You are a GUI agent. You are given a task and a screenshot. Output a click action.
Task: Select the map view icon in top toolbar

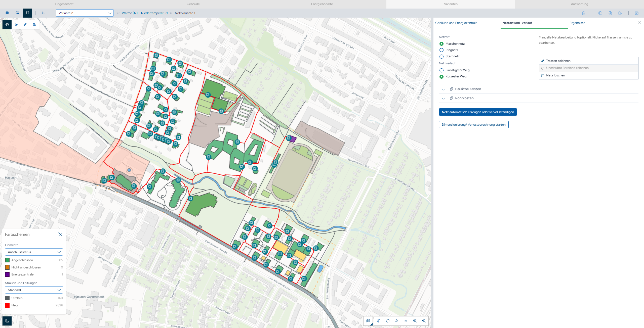click(x=27, y=13)
